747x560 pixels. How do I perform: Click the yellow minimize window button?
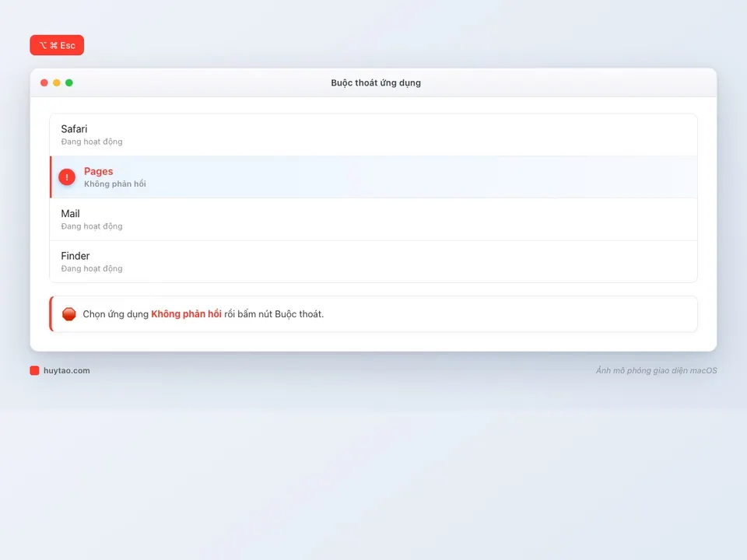click(x=57, y=83)
